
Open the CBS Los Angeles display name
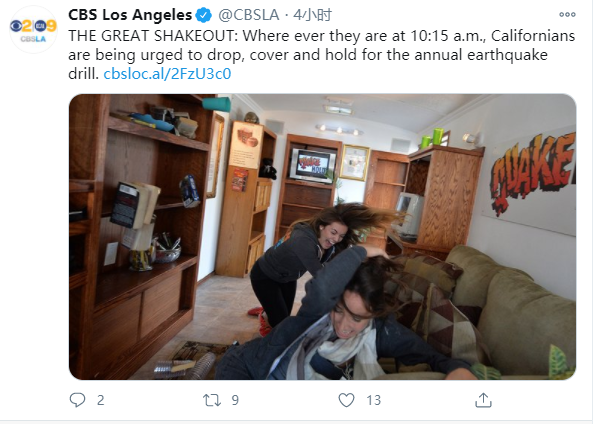click(x=130, y=15)
